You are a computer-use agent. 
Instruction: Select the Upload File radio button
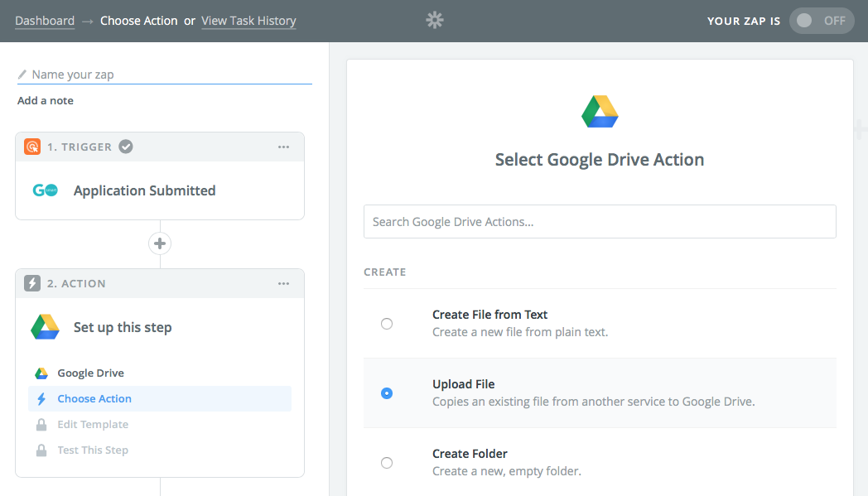pos(387,393)
